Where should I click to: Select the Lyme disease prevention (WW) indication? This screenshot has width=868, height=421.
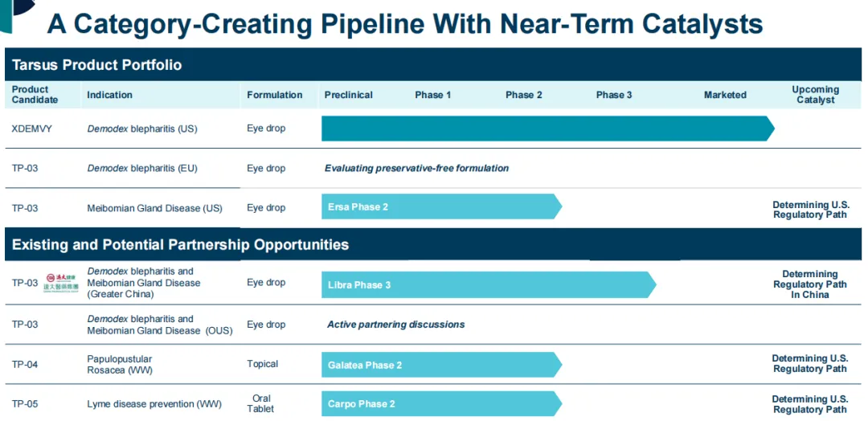pos(154,404)
